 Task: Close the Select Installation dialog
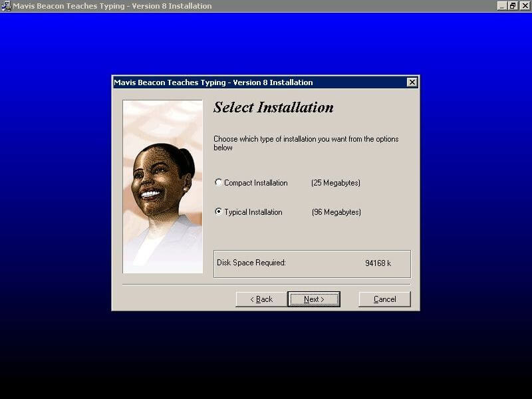tap(412, 82)
